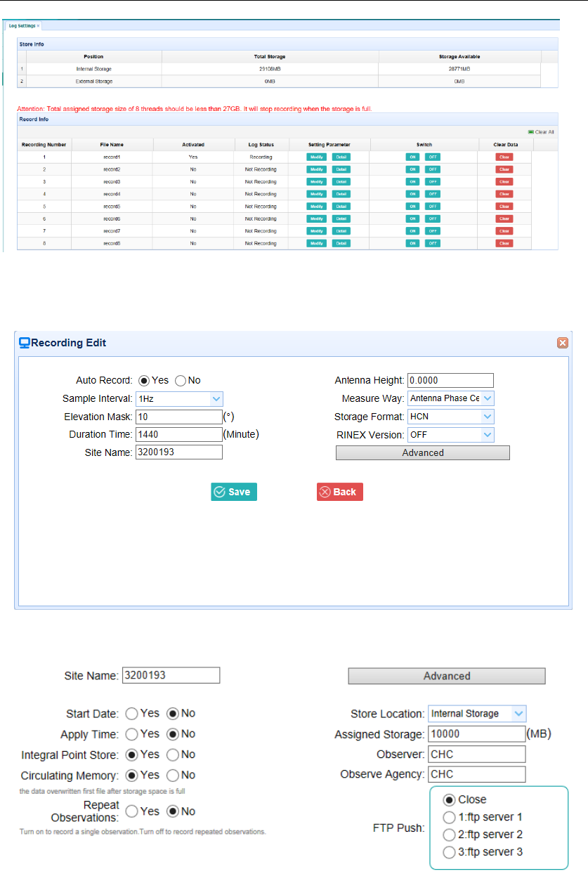Switch OFF record7
The image size is (588, 881).
tap(433, 231)
